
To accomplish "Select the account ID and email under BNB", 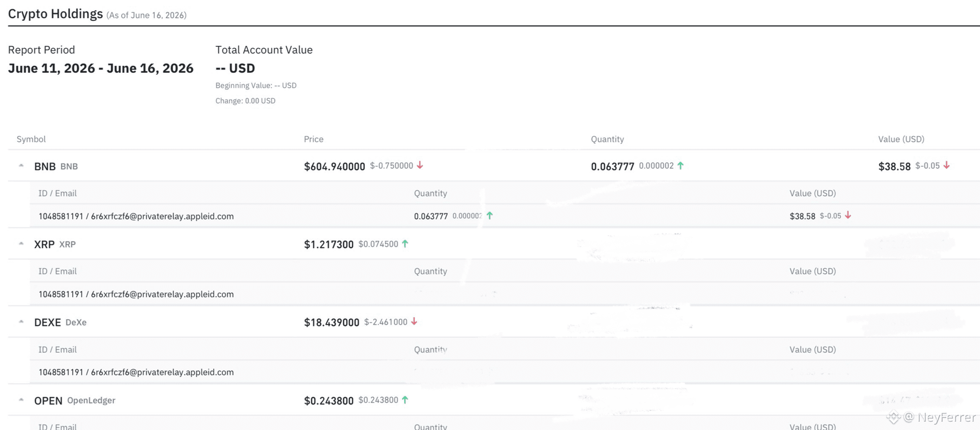I will pyautogui.click(x=136, y=216).
